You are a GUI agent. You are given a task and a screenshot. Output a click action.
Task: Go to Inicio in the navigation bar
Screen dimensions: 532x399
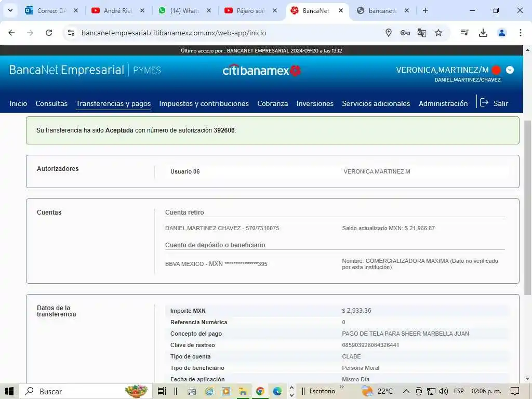coord(18,103)
